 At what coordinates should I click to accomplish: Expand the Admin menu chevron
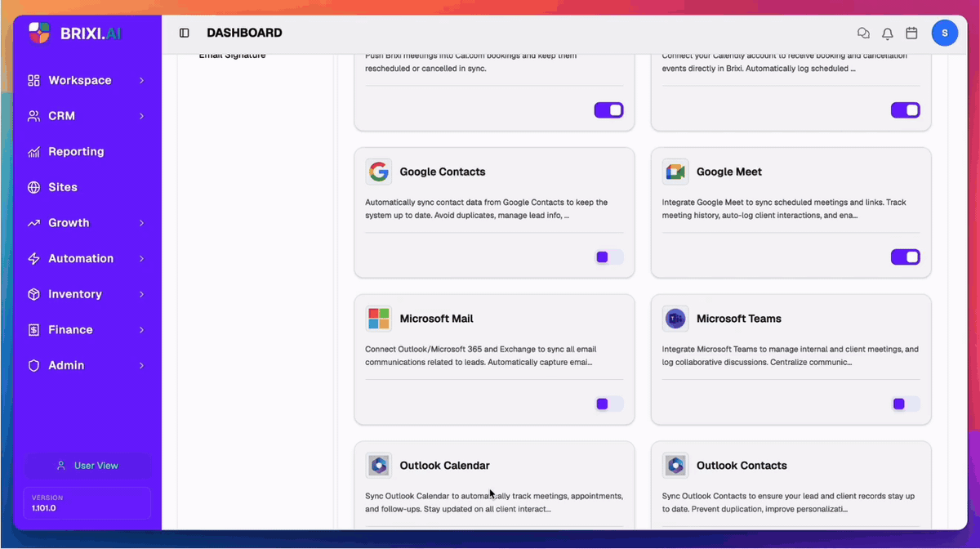point(141,366)
